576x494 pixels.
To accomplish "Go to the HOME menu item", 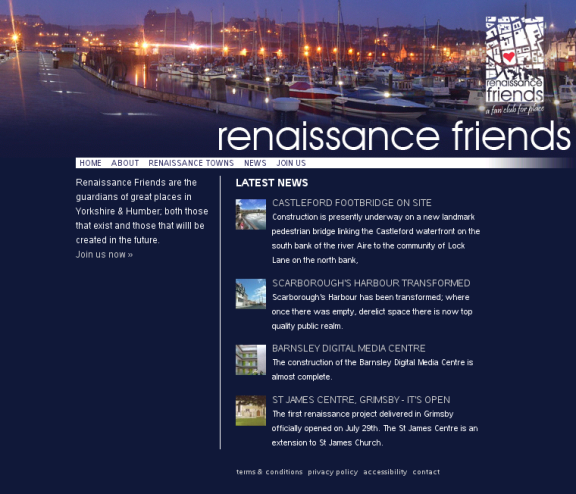I will pos(90,163).
